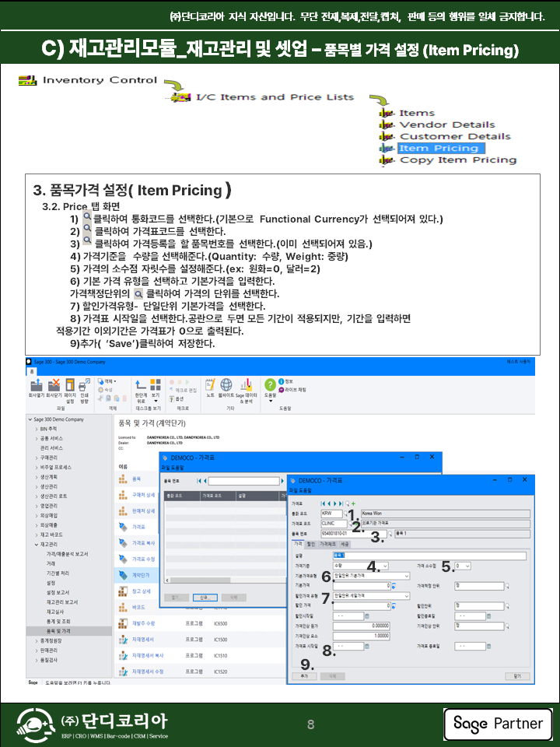Click the 자재명세서 수정 icon
The image size is (560, 747).
(x=123, y=672)
